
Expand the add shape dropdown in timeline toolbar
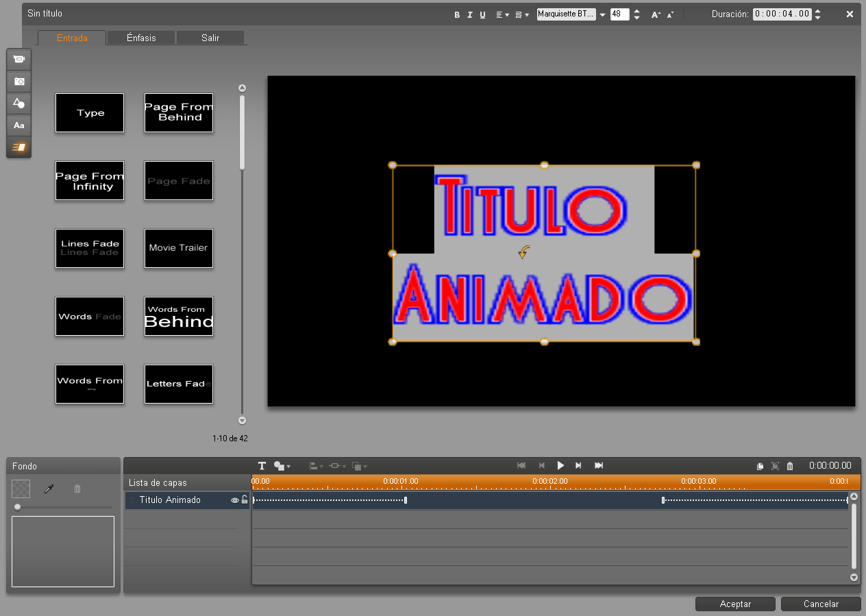click(282, 466)
